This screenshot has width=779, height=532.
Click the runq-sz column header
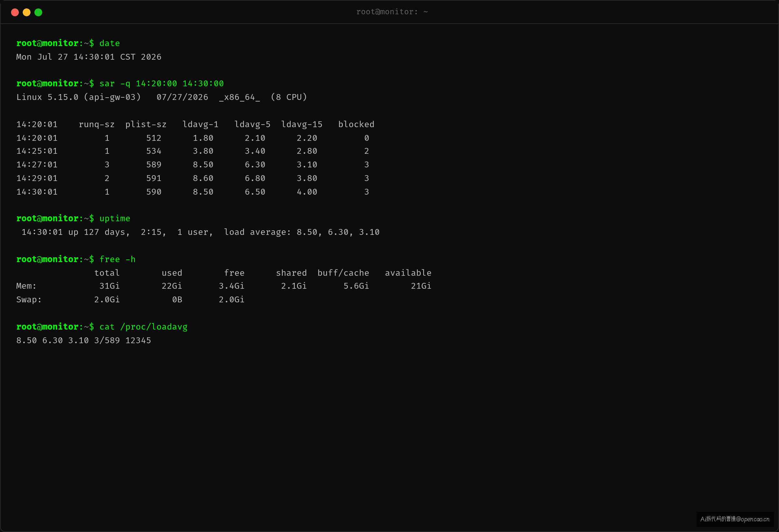pyautogui.click(x=96, y=124)
